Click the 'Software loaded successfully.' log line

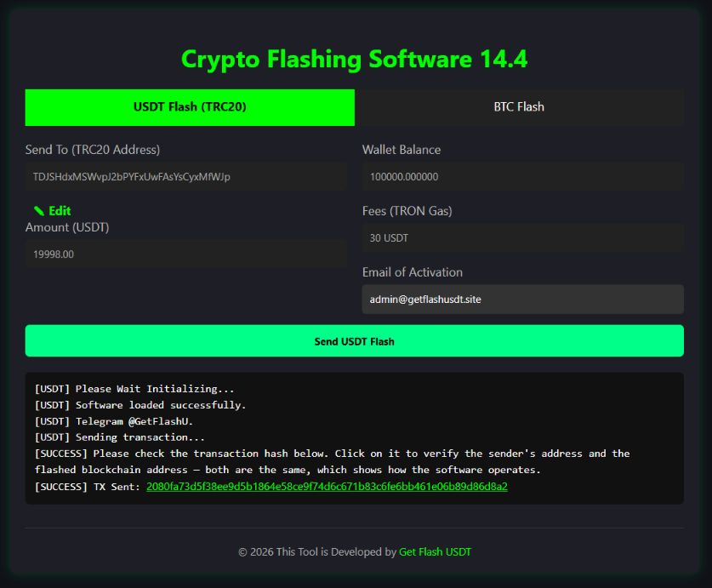(140, 405)
